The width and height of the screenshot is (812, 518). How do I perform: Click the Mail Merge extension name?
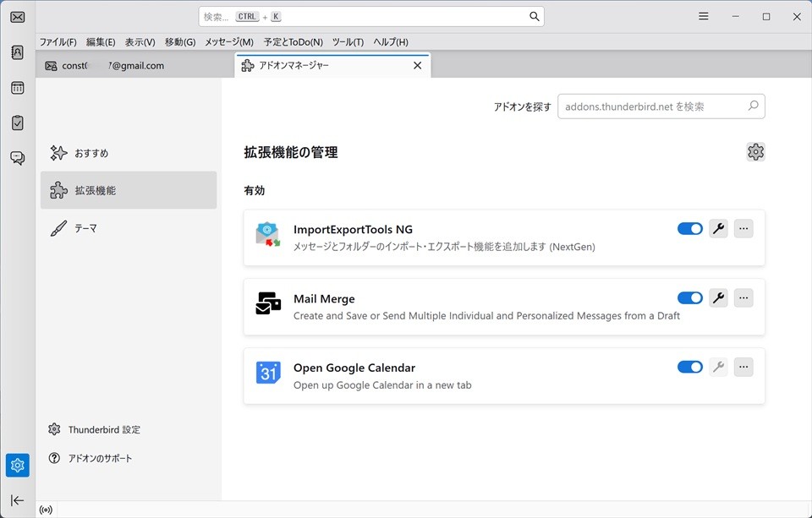[x=324, y=298]
